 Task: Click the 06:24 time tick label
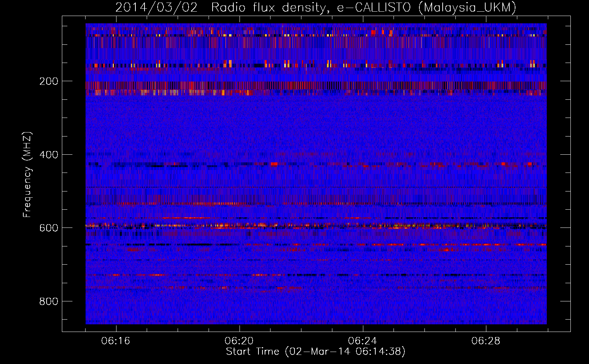[363, 341]
